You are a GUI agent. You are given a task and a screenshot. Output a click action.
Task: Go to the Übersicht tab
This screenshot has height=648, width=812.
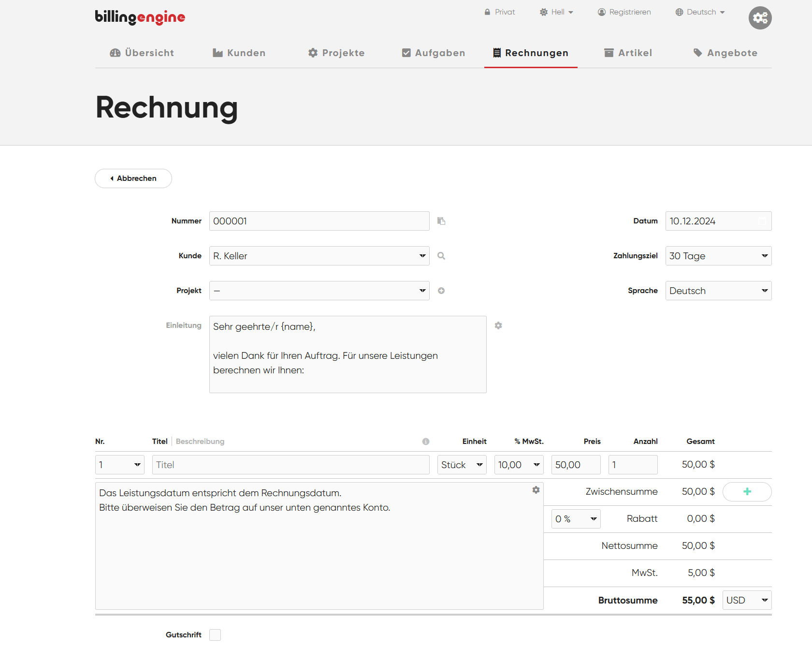coord(142,53)
